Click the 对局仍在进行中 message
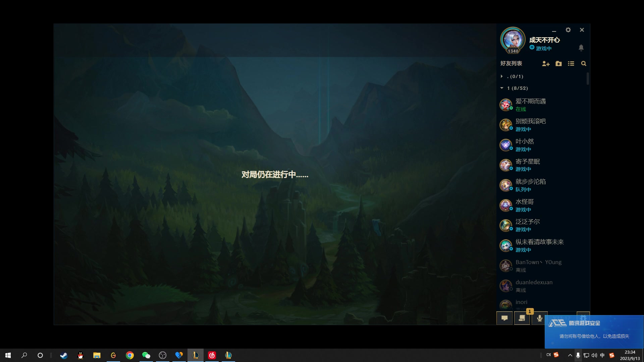 pyautogui.click(x=275, y=175)
